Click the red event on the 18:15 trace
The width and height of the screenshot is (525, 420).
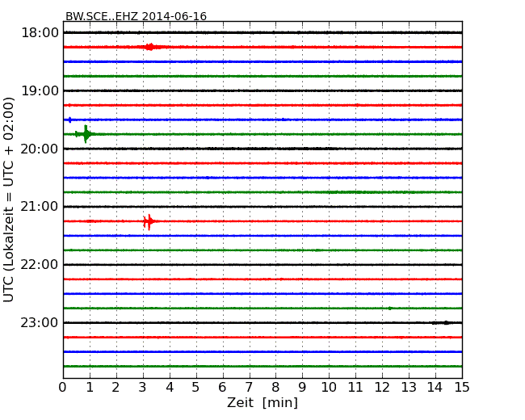150,47
